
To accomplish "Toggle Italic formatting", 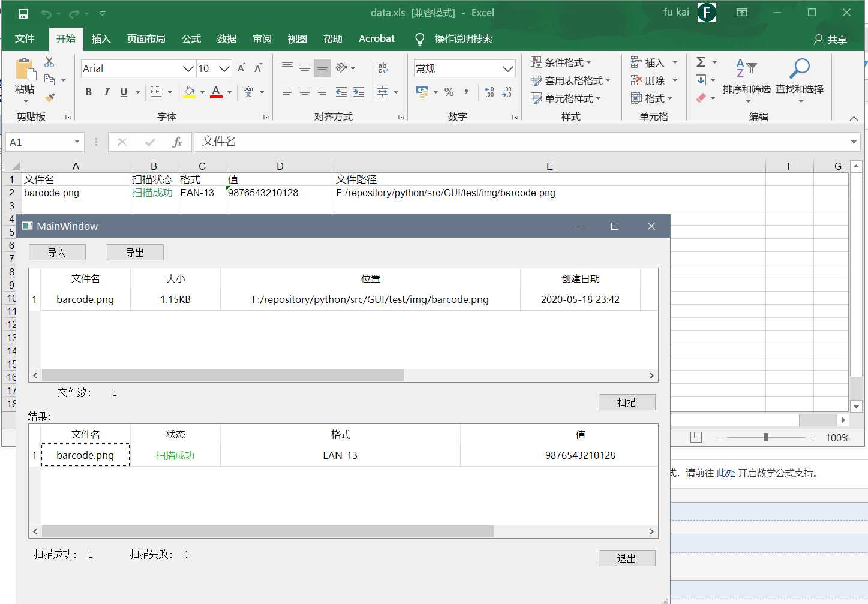I will pyautogui.click(x=106, y=92).
